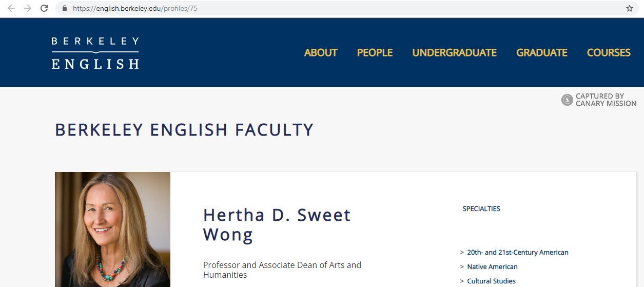The width and height of the screenshot is (644, 287).
Task: Click the padlock site security icon
Action: (x=64, y=8)
